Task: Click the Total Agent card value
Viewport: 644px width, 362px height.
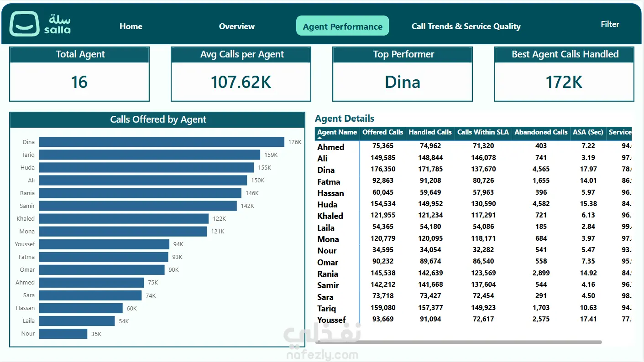Action: point(79,82)
